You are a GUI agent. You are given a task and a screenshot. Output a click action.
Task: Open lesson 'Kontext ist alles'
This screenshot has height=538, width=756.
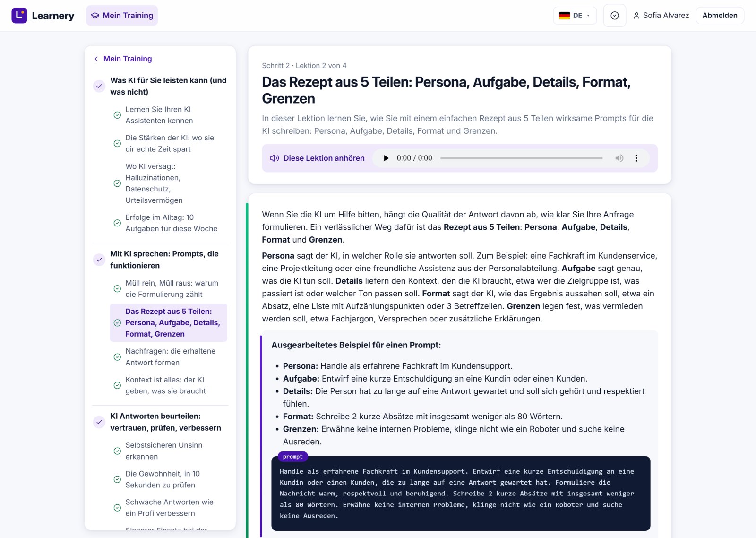tap(169, 385)
